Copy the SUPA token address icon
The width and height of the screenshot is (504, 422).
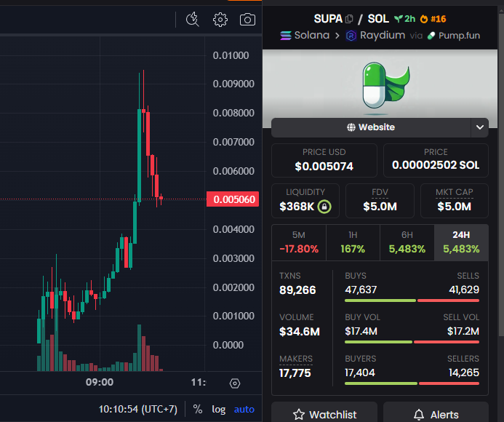[349, 19]
